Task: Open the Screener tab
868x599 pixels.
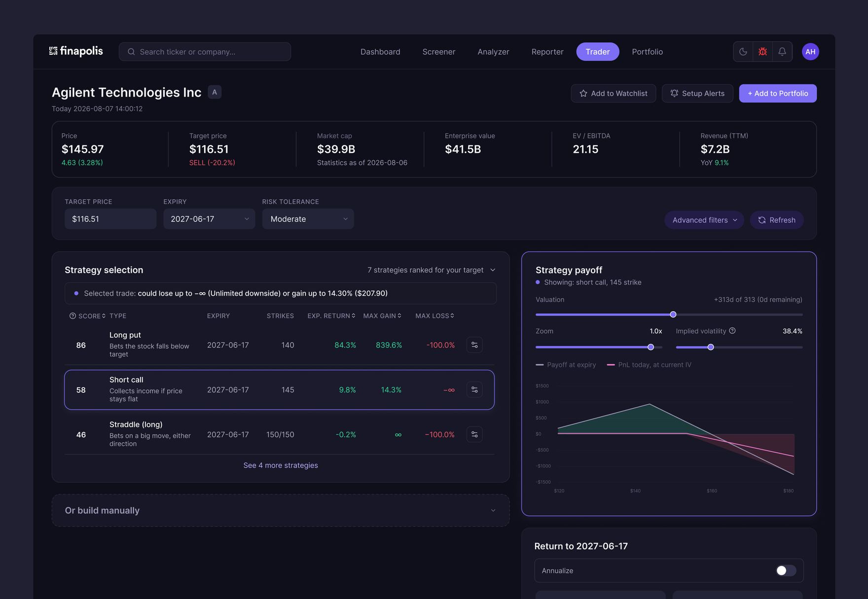Action: (x=439, y=52)
